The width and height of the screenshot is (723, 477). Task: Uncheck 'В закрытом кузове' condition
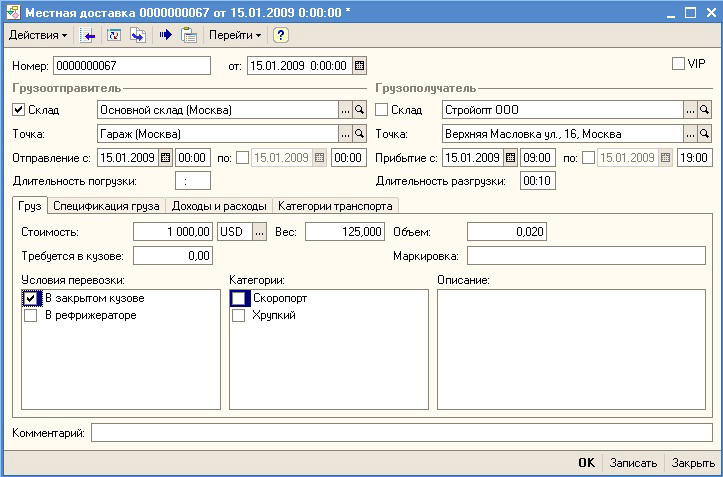pos(30,299)
